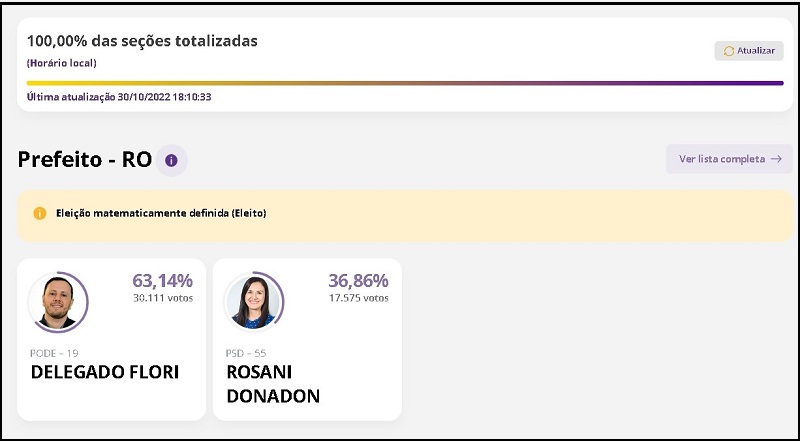Click the 30.111 votos count

[x=162, y=298]
